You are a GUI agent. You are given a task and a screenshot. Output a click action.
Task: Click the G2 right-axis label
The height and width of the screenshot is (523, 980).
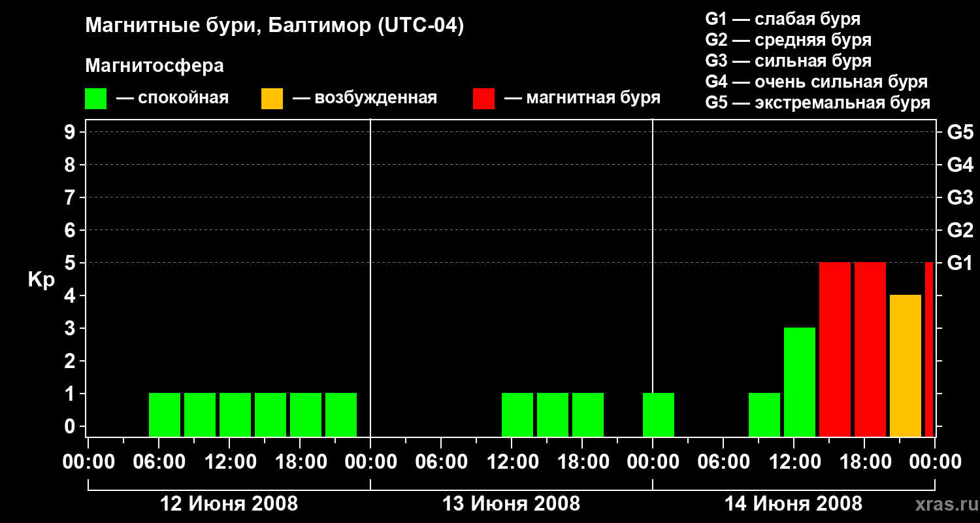point(960,230)
